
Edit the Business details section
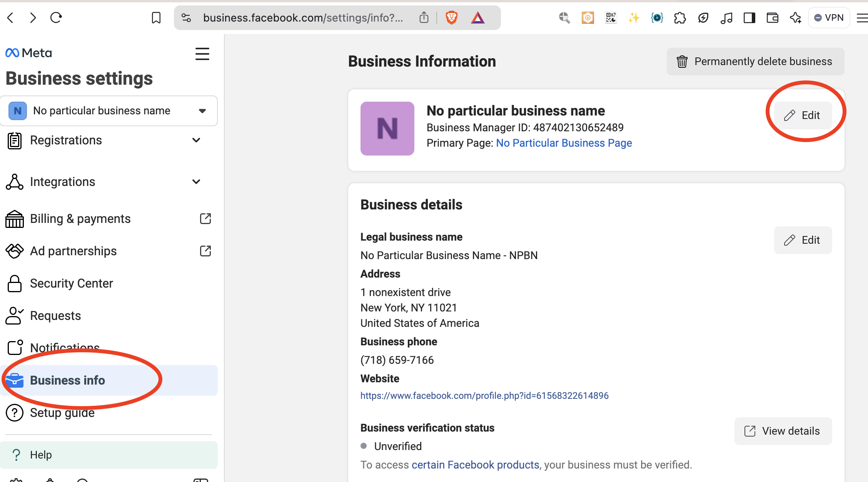pyautogui.click(x=803, y=240)
